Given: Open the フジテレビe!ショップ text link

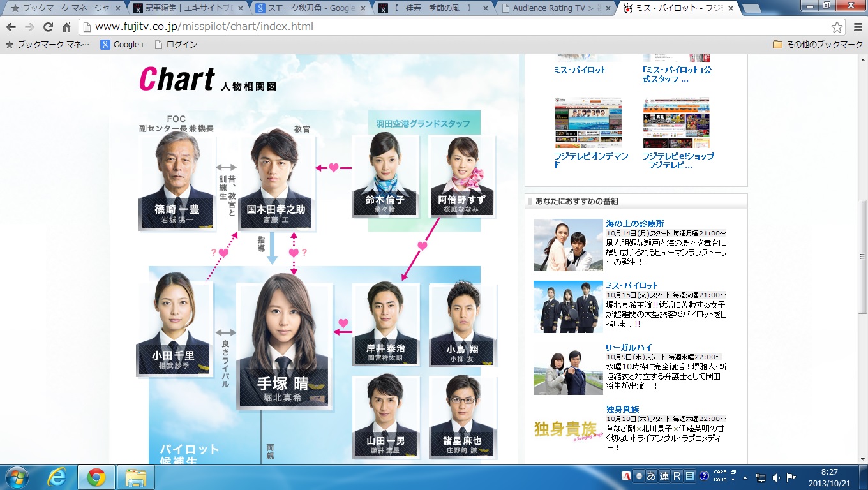Looking at the screenshot, I should tap(678, 160).
